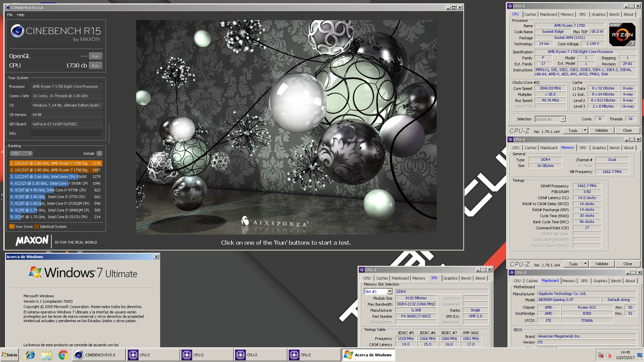Click Tools button in CPU-Z Memory window
The height and width of the screenshot is (362, 644).
pos(573,264)
